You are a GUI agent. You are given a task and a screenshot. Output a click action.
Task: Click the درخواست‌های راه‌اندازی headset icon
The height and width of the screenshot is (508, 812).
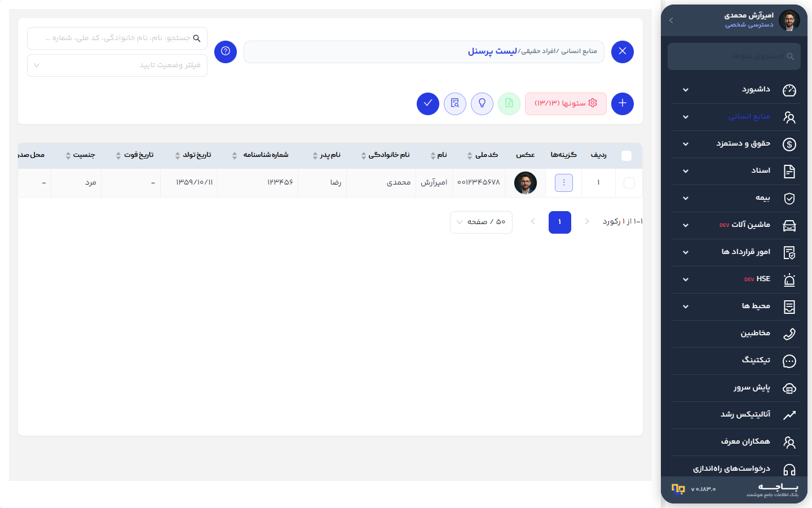[789, 470]
